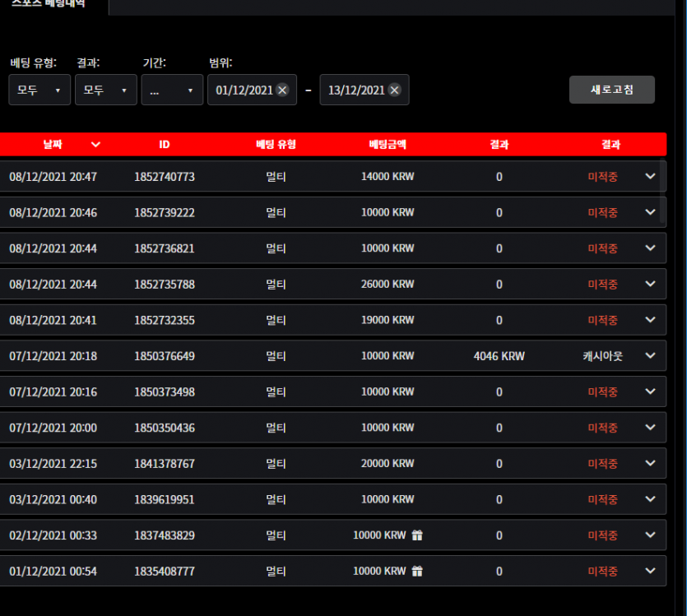Expand the 캐시아웃 bet row 1850376649
Viewport: 687px width, 616px height.
click(650, 355)
